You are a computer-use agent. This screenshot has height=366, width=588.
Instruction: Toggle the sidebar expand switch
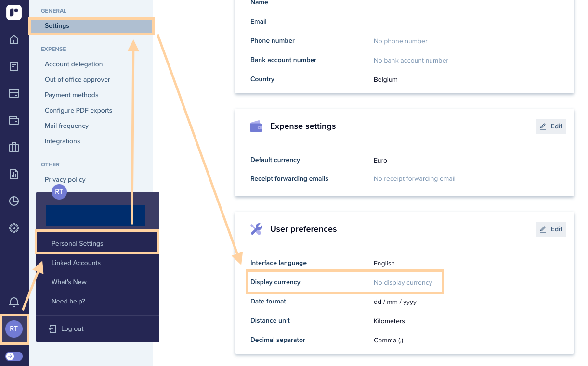[14, 356]
